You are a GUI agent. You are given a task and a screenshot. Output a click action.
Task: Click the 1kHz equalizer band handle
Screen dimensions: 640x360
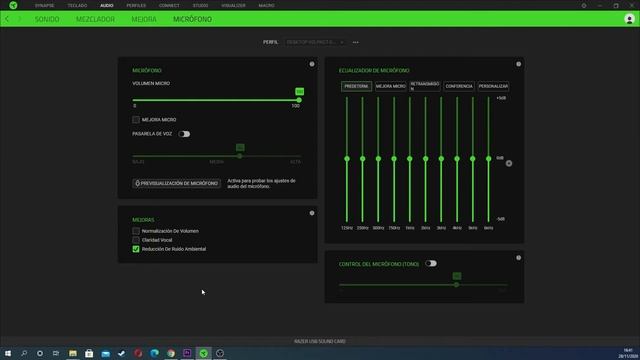[x=410, y=159]
